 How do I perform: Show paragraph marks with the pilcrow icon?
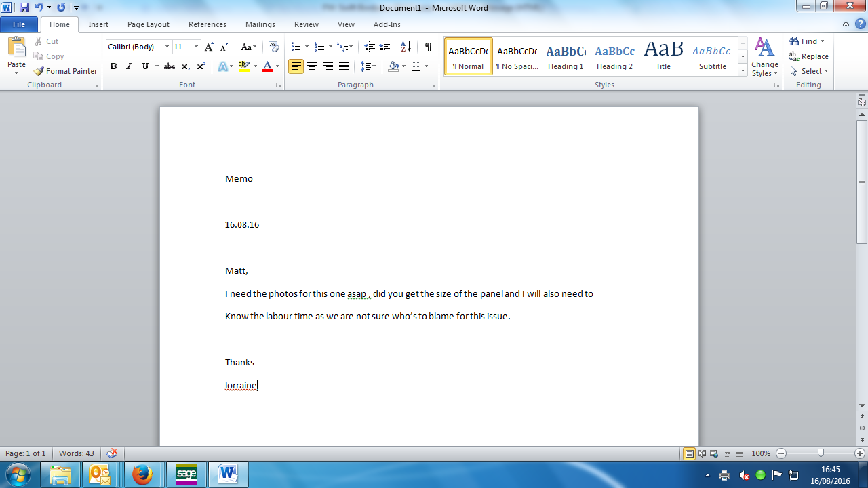tap(428, 47)
